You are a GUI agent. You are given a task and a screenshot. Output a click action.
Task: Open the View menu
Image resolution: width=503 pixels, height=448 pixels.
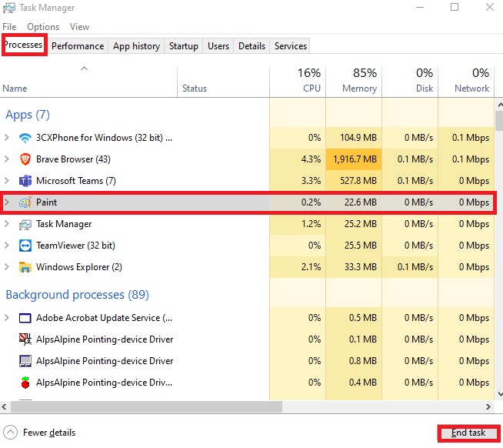point(79,27)
